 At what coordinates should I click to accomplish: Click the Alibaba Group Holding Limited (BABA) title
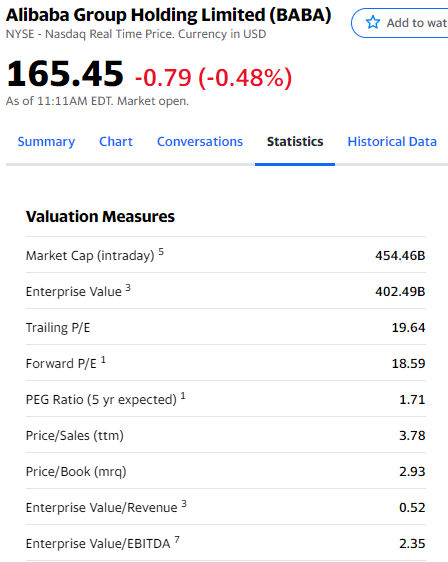coord(168,15)
